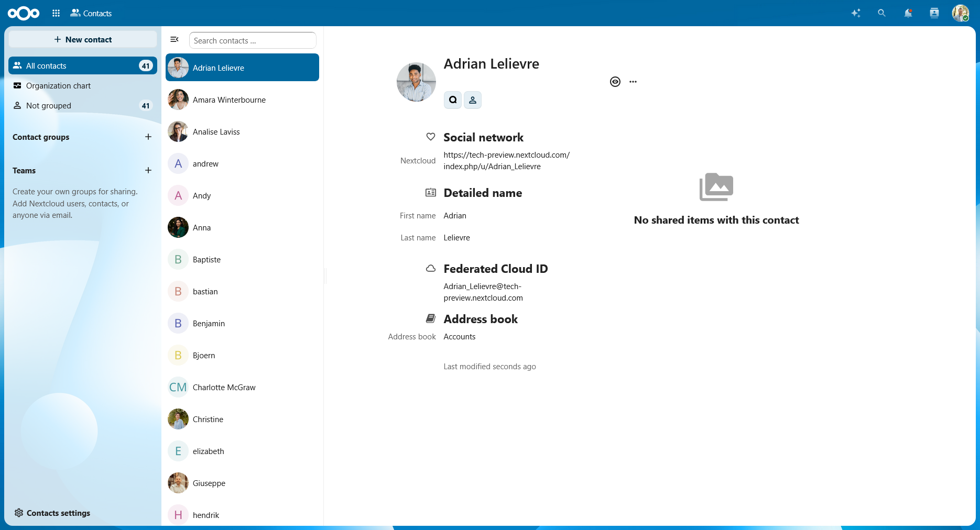Click Adrian Lelievre name heading

pos(491,64)
